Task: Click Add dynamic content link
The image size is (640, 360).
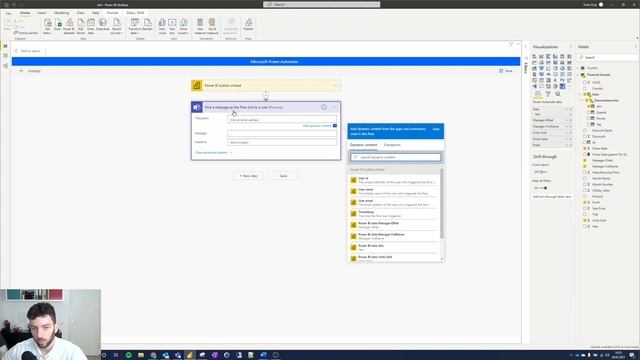Action: 317,126
